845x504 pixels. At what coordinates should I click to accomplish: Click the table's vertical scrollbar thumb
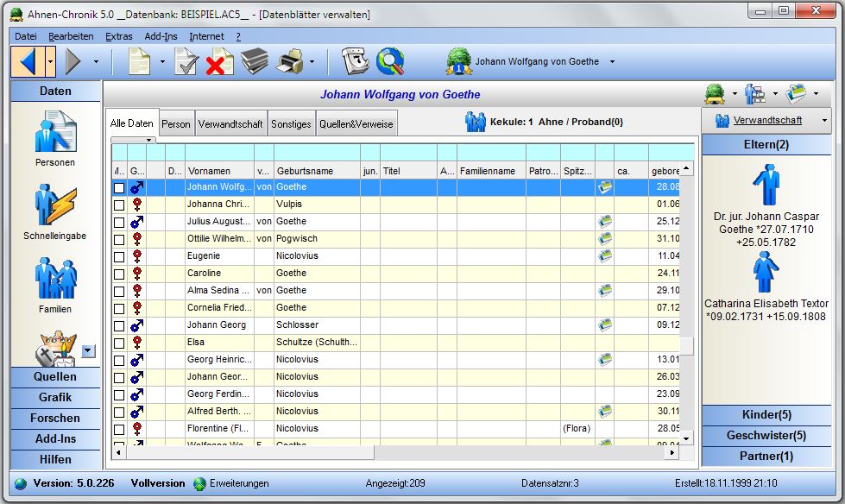[686, 345]
